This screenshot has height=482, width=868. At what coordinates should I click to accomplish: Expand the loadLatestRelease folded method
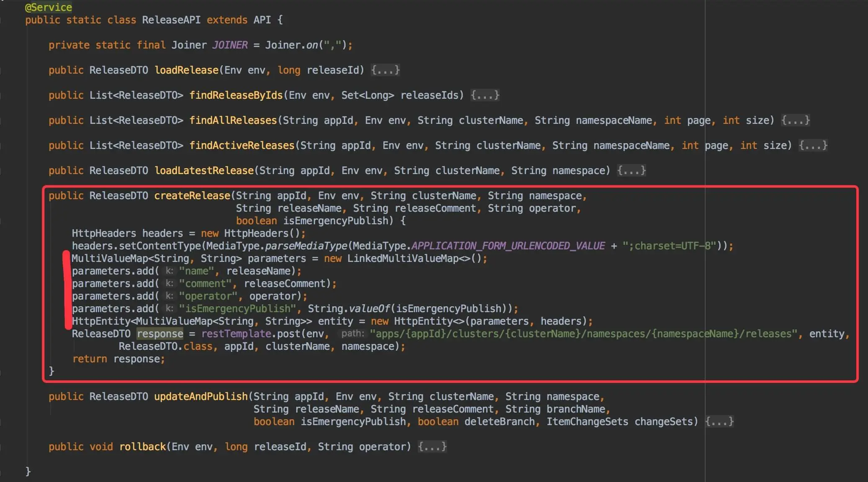pyautogui.click(x=631, y=170)
